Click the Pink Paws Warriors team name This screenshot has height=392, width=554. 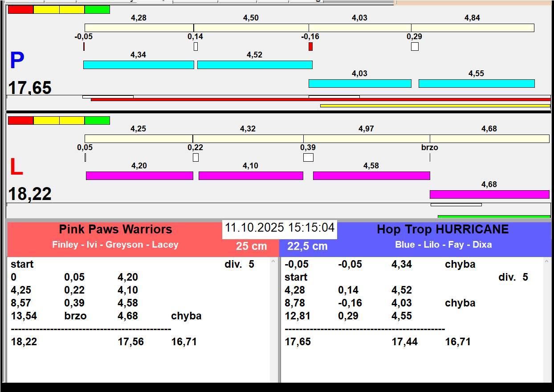(115, 229)
